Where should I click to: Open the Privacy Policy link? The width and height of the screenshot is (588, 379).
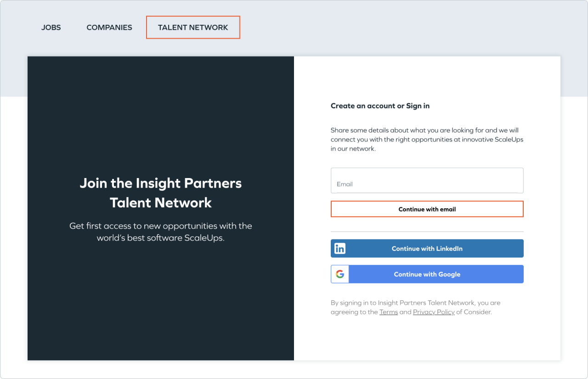434,312
